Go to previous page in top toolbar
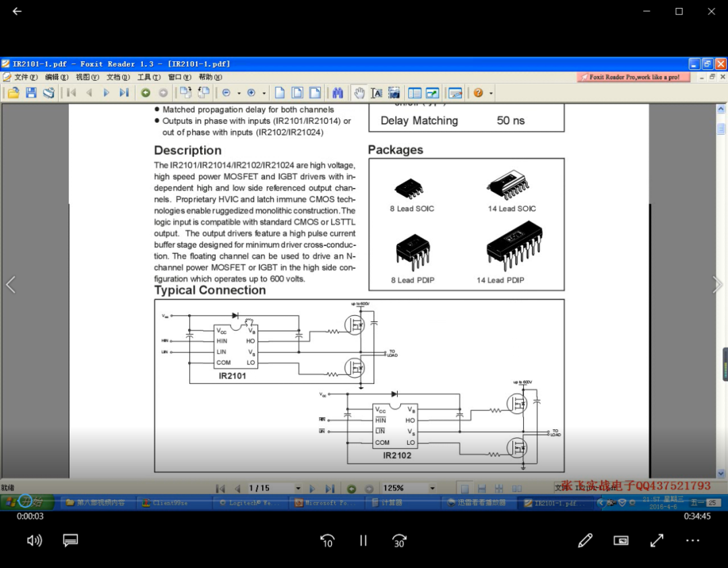This screenshot has height=568, width=728. pyautogui.click(x=89, y=93)
